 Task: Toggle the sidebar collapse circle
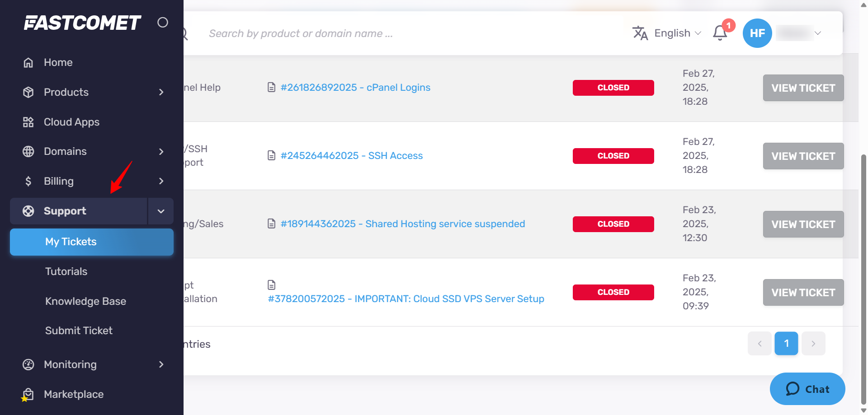tap(163, 23)
